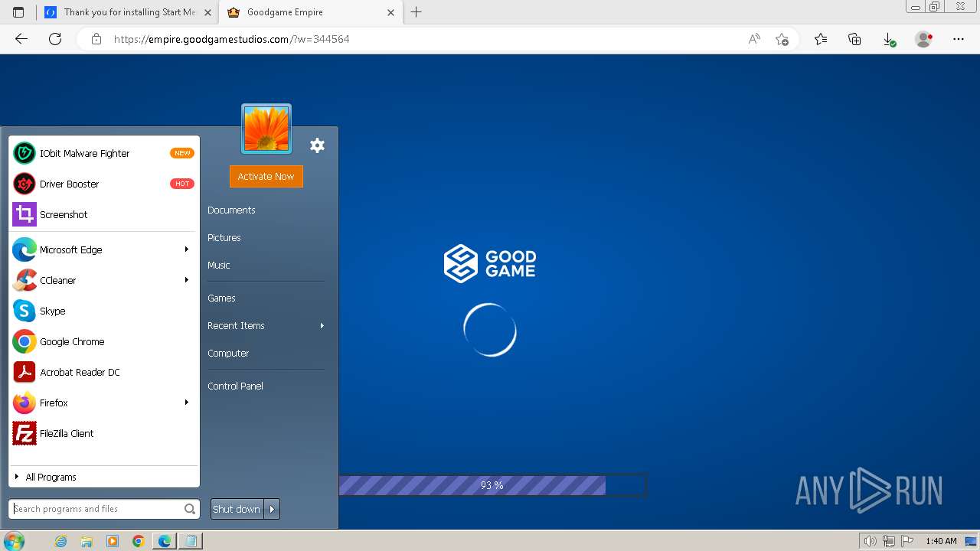Open IObit Malware Fighter from start menu
980x551 pixels.
(x=104, y=153)
